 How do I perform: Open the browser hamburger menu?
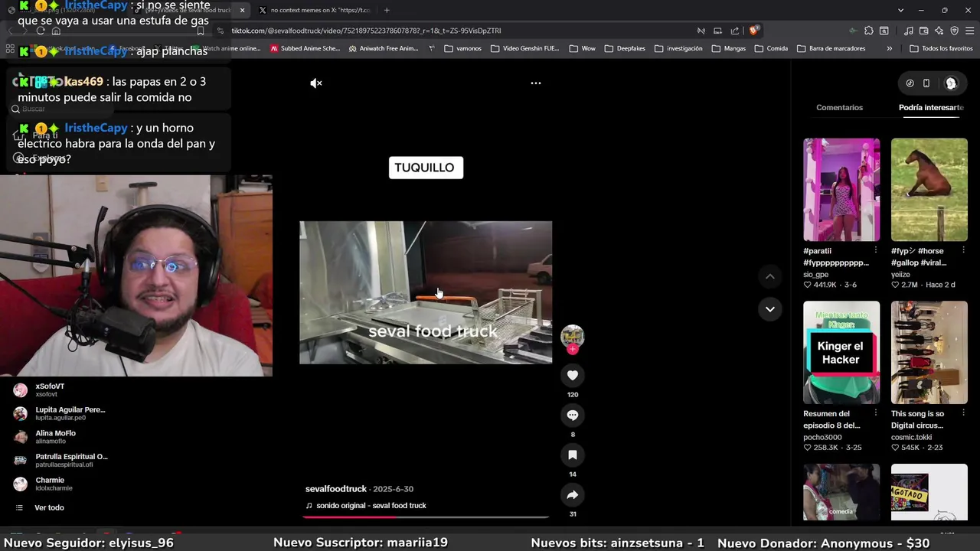[x=969, y=31]
